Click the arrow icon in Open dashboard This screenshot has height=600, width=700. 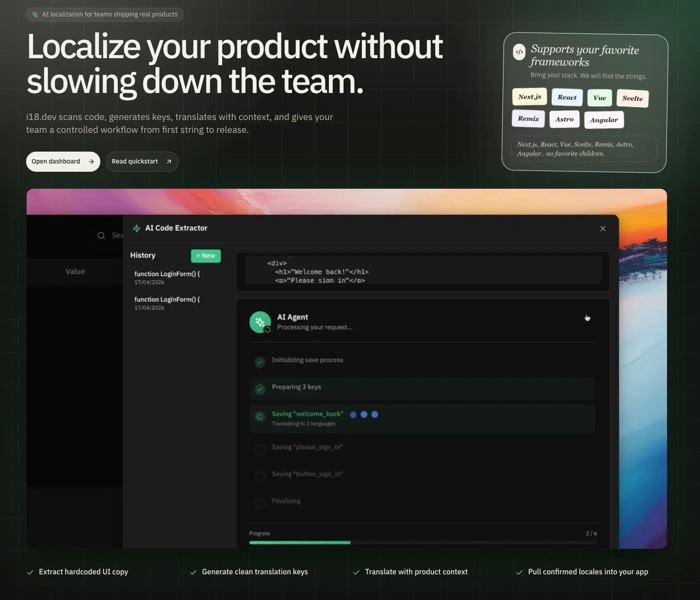91,162
